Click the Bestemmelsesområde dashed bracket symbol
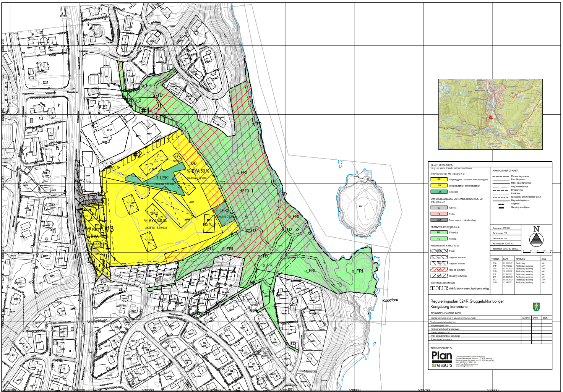This screenshot has width=563, height=392. pyautogui.click(x=439, y=288)
